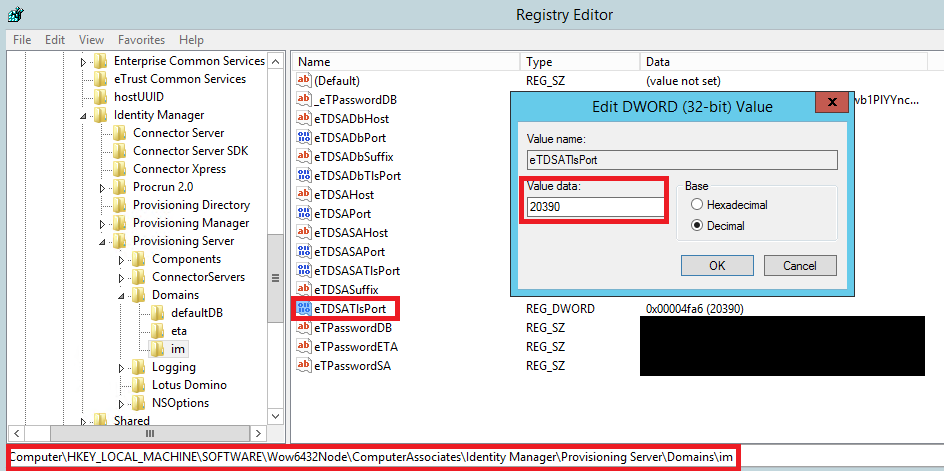Click the hostUUID folder icon

pos(101,96)
